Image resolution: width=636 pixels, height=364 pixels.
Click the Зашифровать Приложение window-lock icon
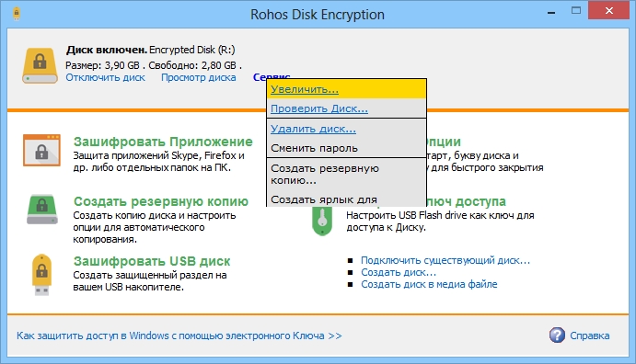(x=41, y=150)
